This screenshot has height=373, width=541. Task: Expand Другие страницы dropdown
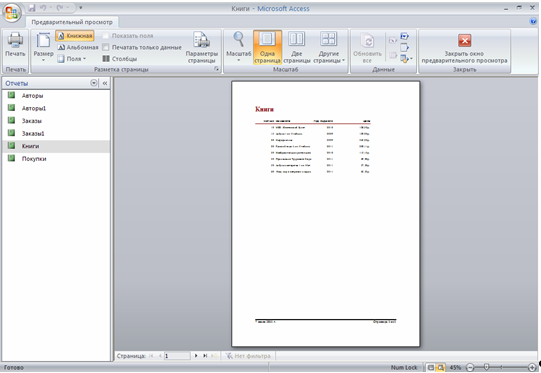329,47
